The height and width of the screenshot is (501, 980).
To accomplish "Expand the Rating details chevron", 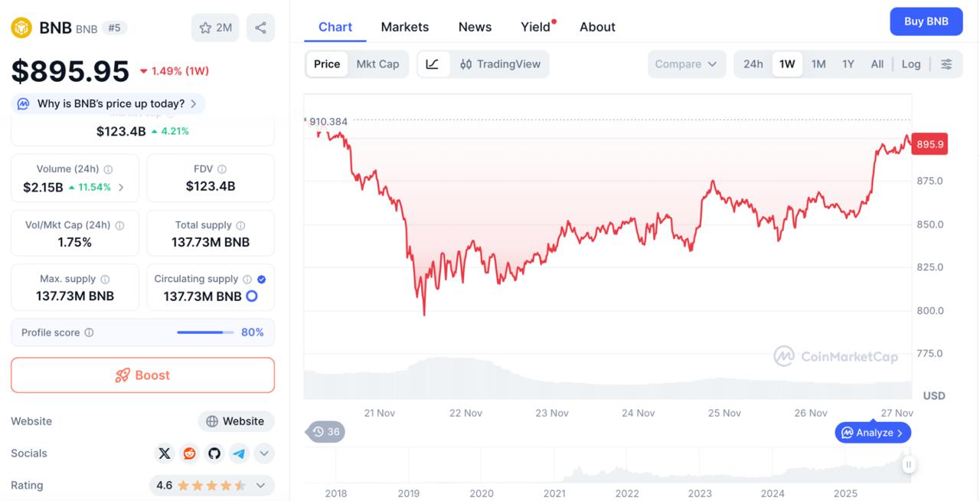I will [x=260, y=485].
